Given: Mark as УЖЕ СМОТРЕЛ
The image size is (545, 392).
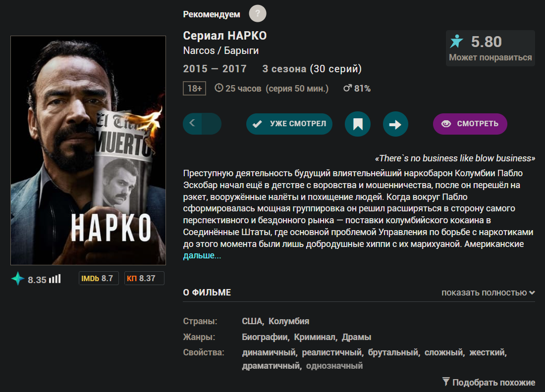Looking at the screenshot, I should pos(289,124).
